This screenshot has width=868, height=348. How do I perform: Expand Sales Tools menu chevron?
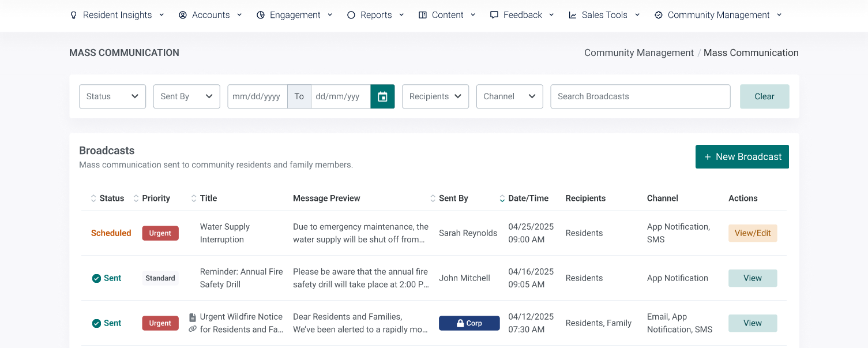(x=637, y=15)
